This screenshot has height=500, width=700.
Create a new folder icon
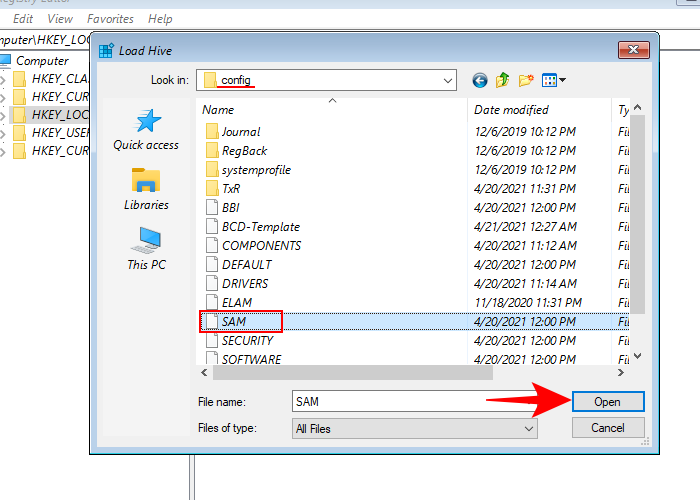526,80
